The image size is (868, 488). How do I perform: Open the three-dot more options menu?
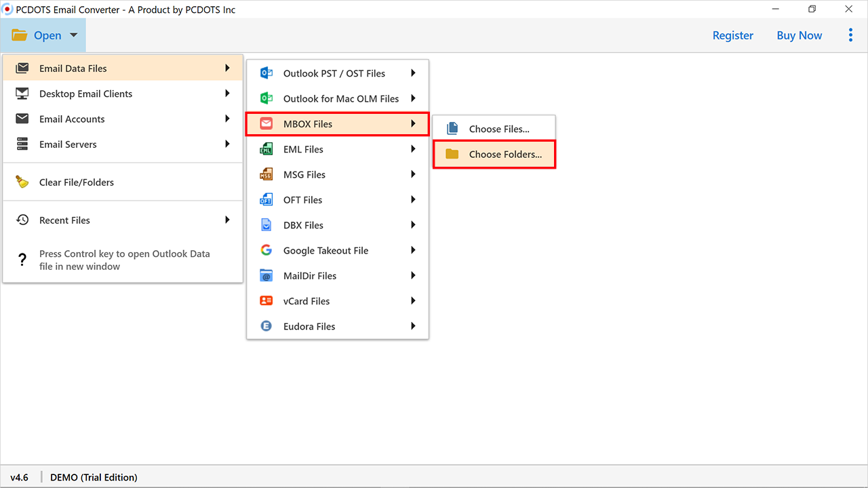[850, 35]
